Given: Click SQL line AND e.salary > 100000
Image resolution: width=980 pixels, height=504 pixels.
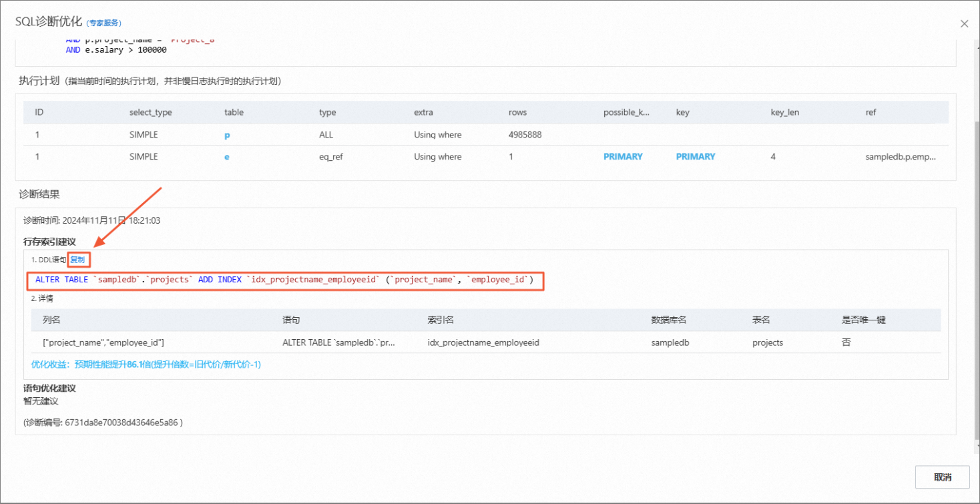Looking at the screenshot, I should point(116,50).
